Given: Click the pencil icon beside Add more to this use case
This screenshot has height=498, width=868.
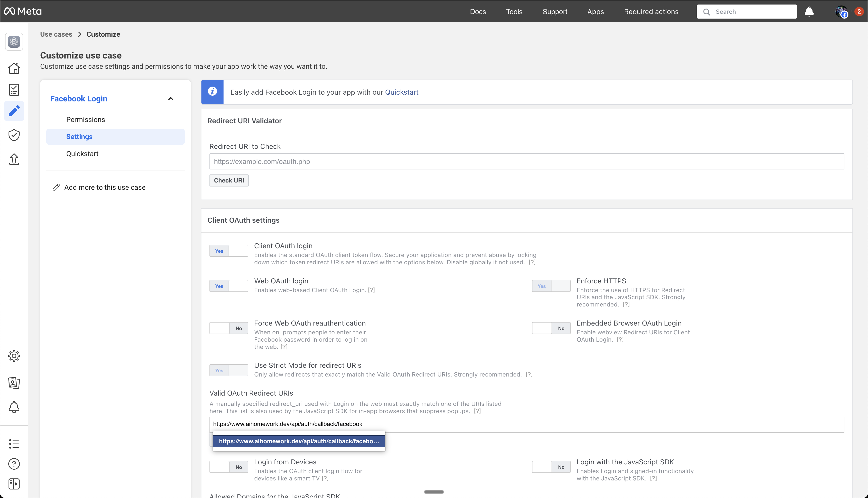Looking at the screenshot, I should (x=57, y=188).
